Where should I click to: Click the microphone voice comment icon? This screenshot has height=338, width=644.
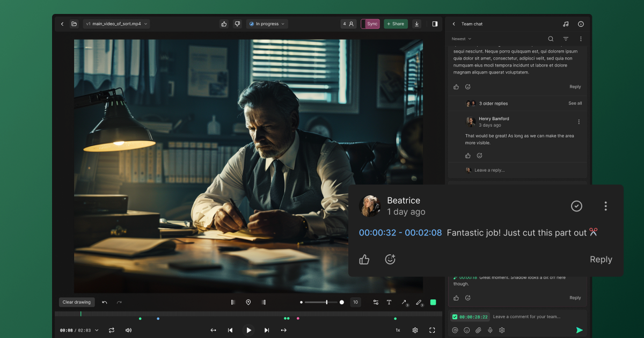point(490,330)
